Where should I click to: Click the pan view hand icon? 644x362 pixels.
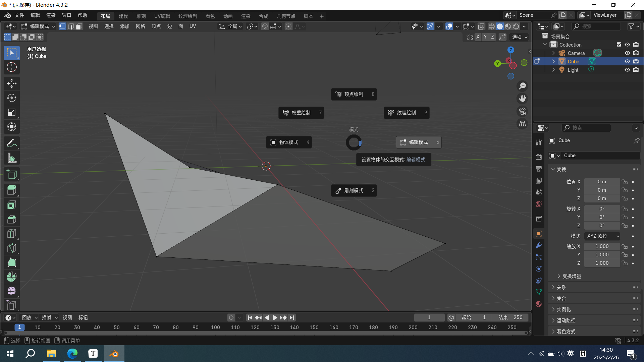(x=522, y=99)
